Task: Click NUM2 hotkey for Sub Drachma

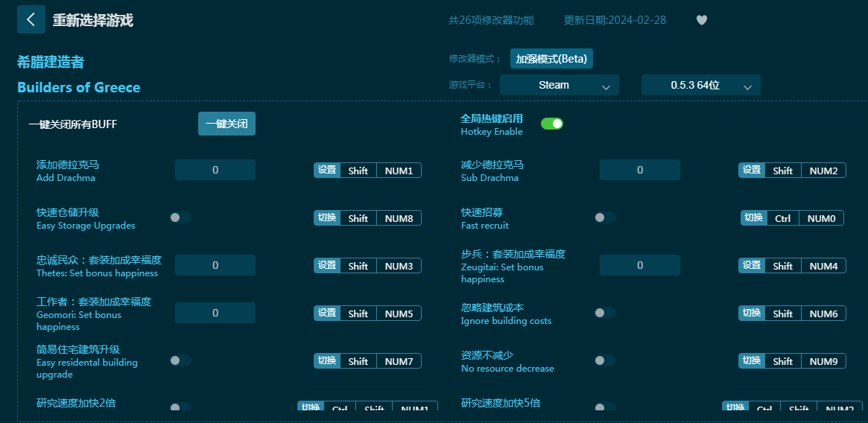Action: point(823,171)
